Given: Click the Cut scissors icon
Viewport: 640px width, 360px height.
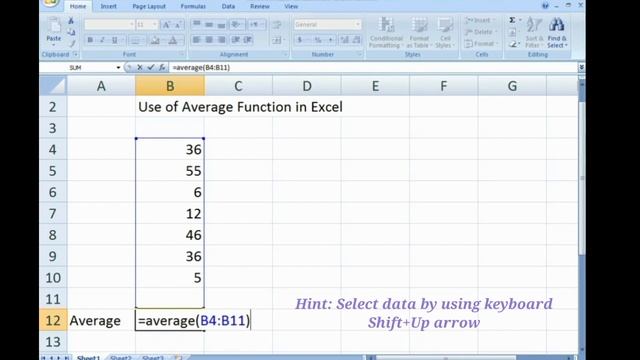Looking at the screenshot, I should pos(71,21).
